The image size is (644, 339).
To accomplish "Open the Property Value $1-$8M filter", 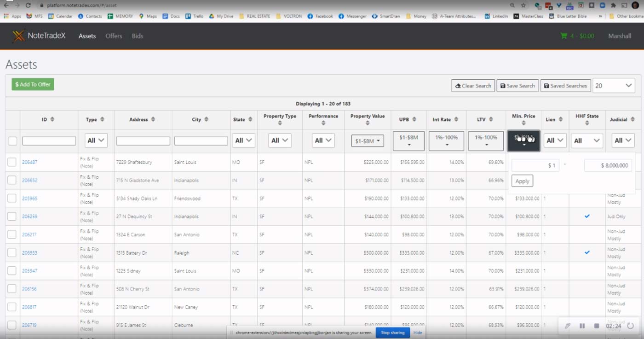I will click(x=367, y=141).
